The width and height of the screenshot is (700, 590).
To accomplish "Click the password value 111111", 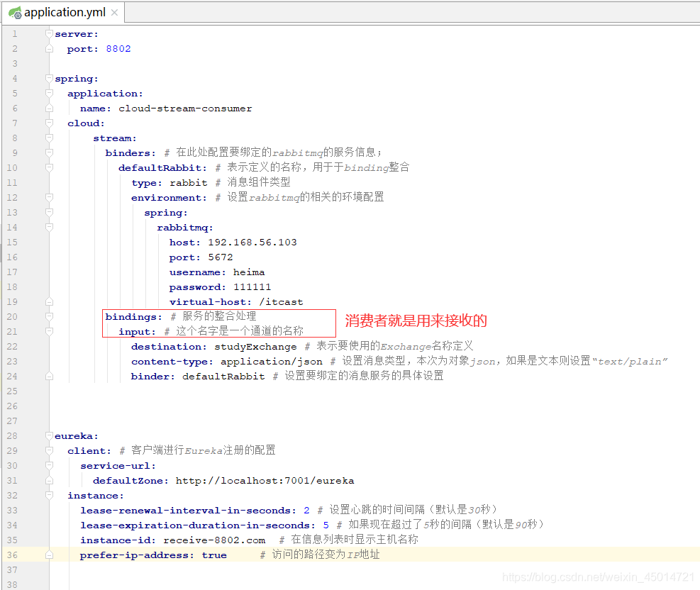I will pos(252,287).
